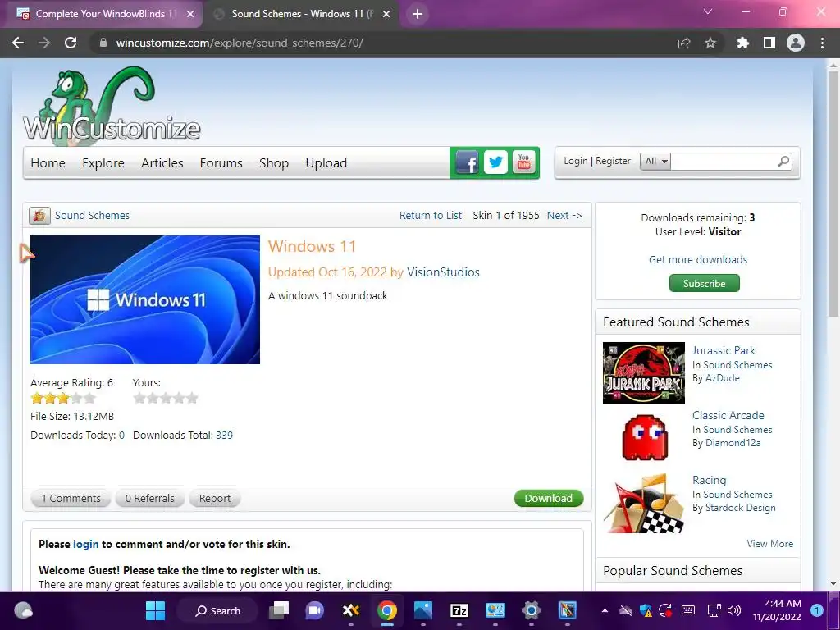840x630 pixels.
Task: Click the Classic Arcade ghost thumbnail
Action: [643, 438]
